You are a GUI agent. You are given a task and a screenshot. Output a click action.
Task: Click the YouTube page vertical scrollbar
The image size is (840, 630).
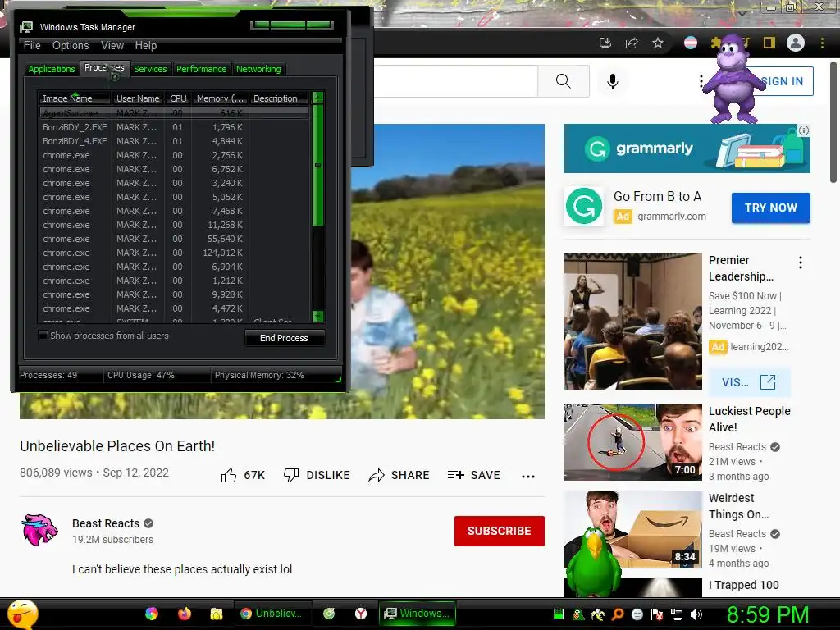tap(833, 122)
